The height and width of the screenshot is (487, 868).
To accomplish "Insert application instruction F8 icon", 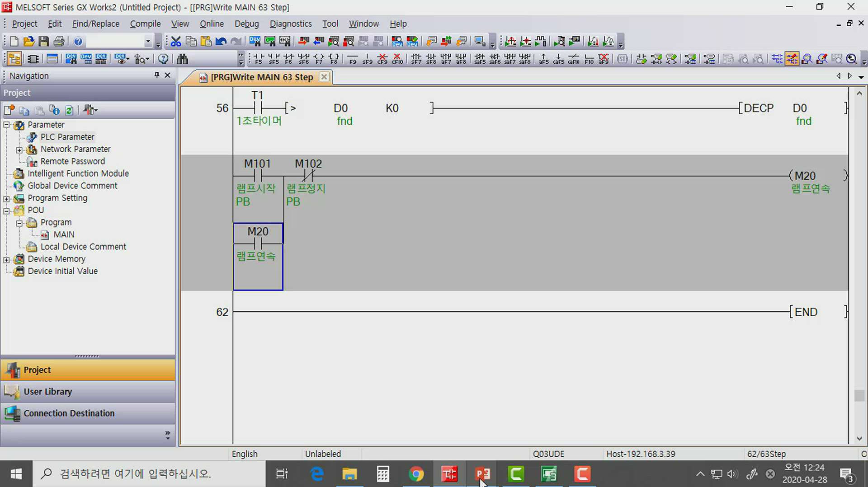I will pyautogui.click(x=334, y=59).
